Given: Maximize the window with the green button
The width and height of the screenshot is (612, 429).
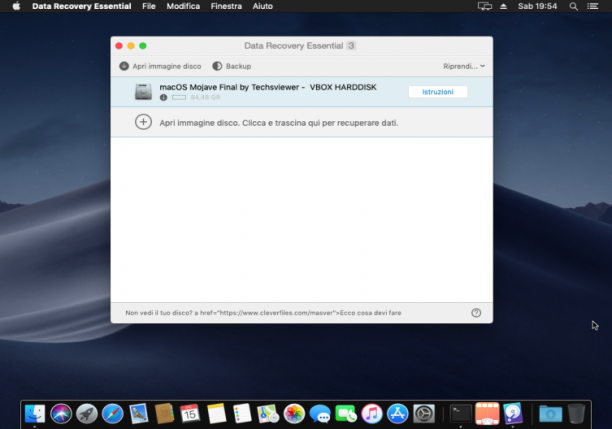Looking at the screenshot, I should point(143,46).
